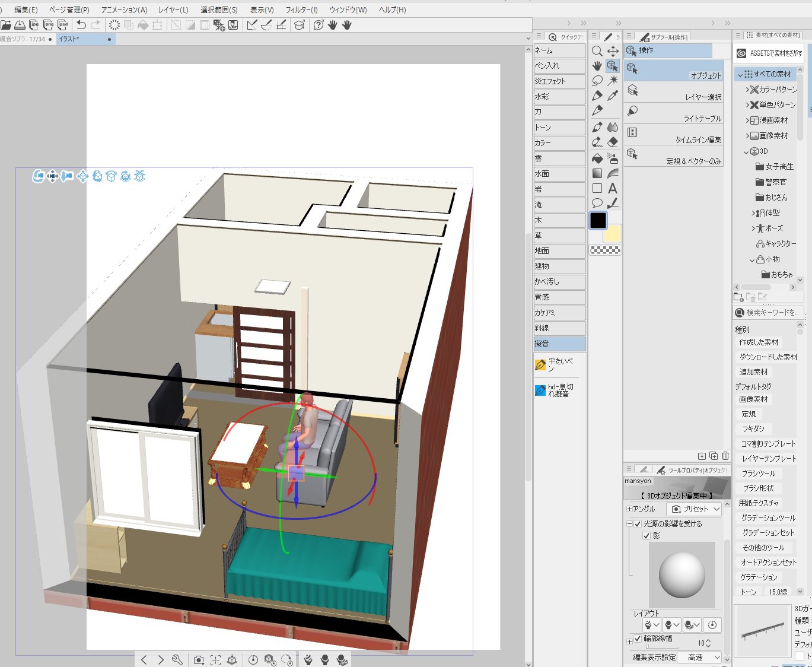This screenshot has height=667, width=812.
Task: Expand the カラーパターン material folder
Action: tap(747, 90)
